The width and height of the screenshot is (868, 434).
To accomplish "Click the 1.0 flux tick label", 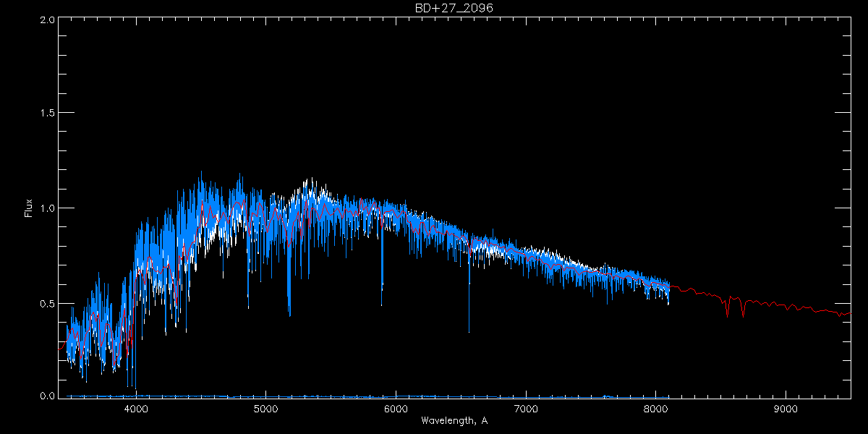I will (47, 208).
